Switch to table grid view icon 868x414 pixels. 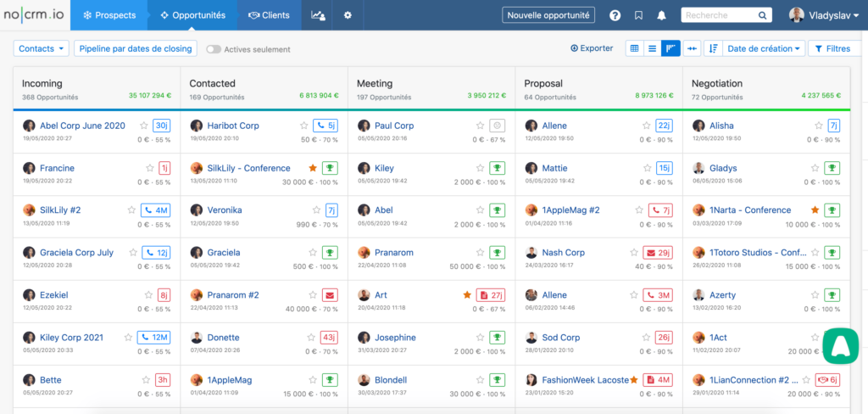pos(634,48)
